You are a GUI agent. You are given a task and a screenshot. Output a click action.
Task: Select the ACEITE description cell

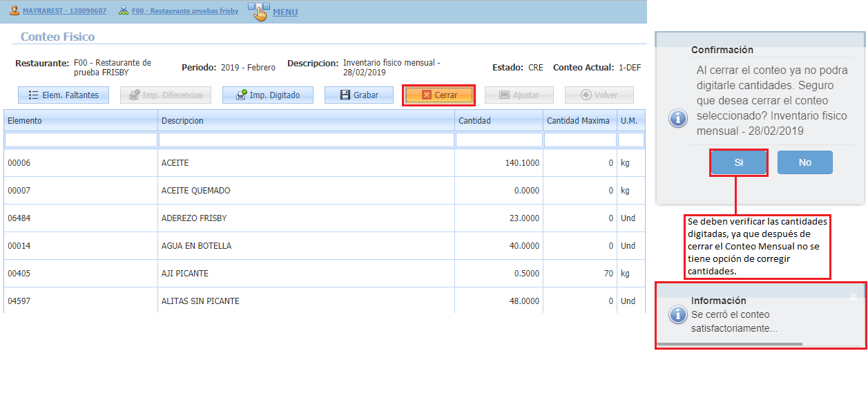pyautogui.click(x=306, y=163)
